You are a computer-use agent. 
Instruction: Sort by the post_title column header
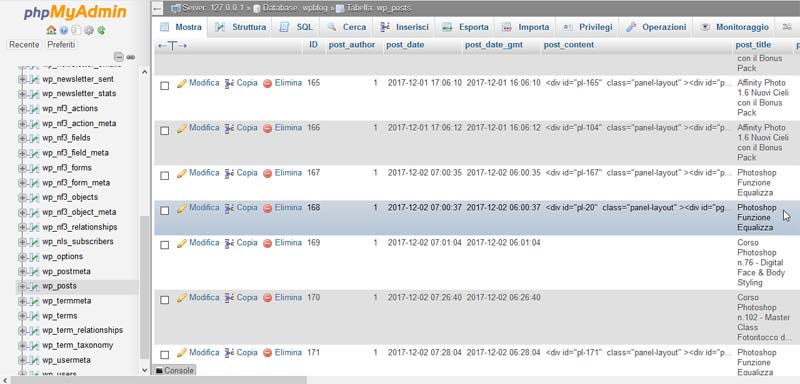[753, 45]
